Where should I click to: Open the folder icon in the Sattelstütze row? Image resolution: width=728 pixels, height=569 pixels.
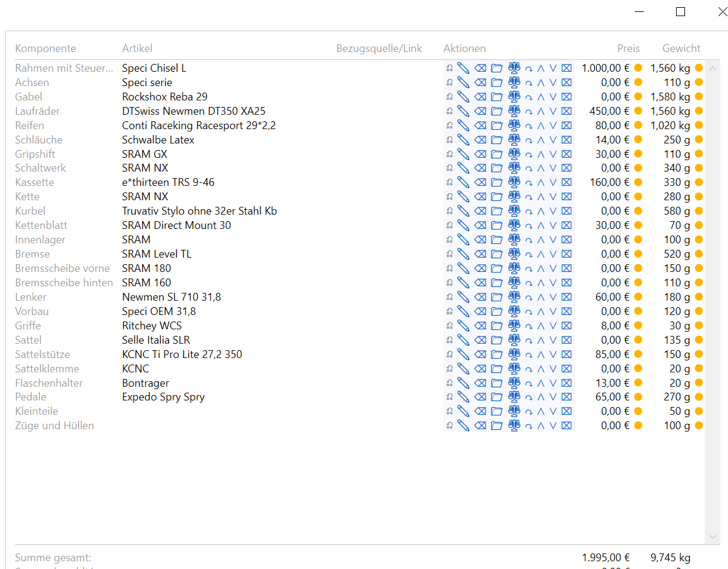tap(497, 354)
